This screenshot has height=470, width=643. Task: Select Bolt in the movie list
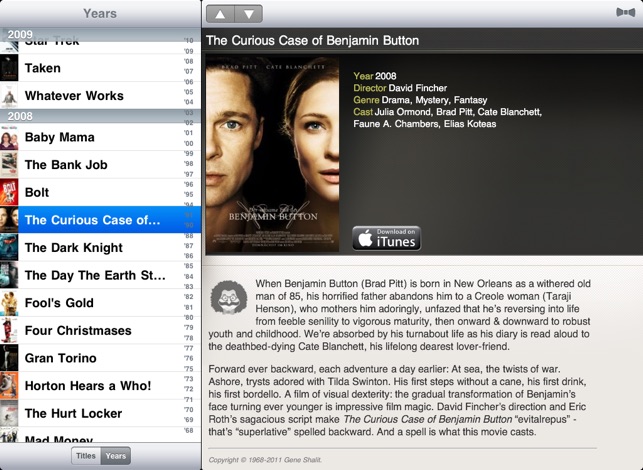(x=100, y=192)
